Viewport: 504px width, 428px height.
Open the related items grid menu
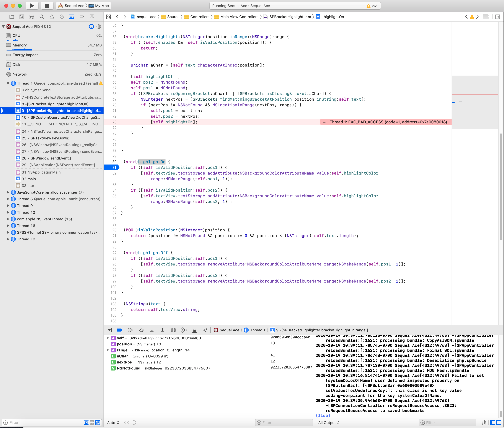point(109,17)
